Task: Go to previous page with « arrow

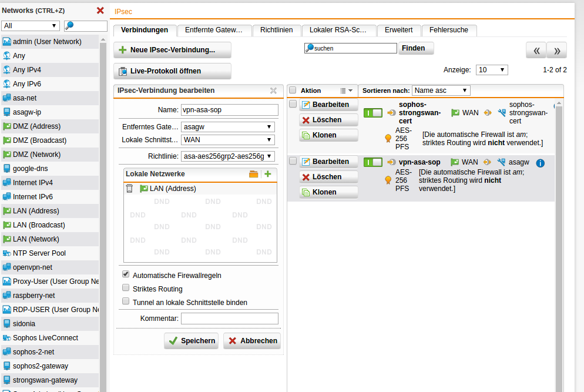Action: coord(536,51)
